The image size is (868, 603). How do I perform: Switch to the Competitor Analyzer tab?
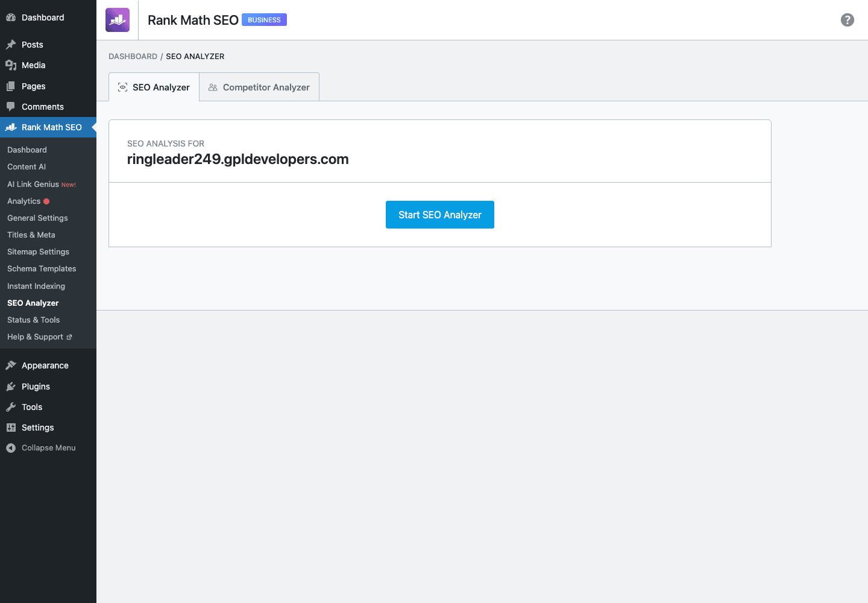click(x=259, y=87)
